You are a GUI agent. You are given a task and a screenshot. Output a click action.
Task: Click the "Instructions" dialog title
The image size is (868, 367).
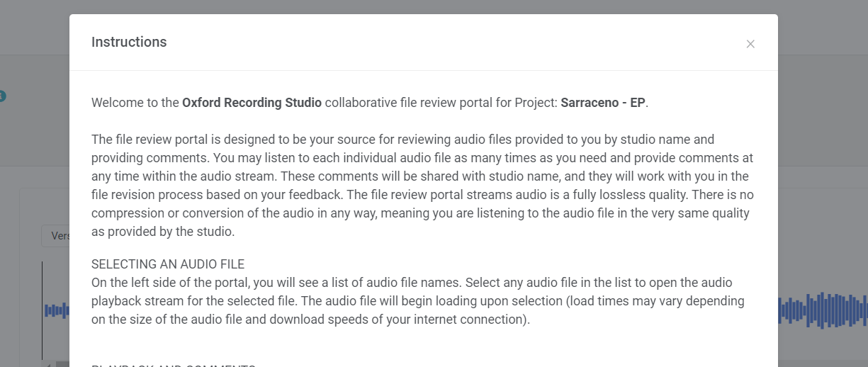[x=129, y=42]
